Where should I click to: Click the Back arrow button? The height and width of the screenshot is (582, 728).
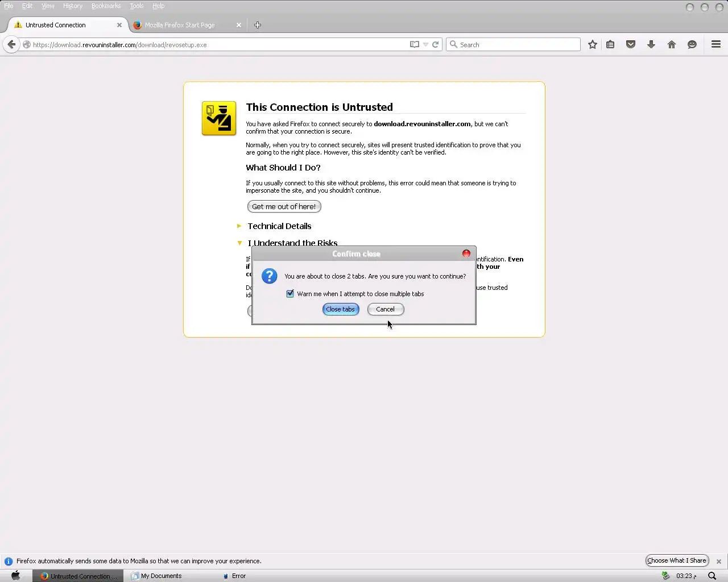[11, 44]
